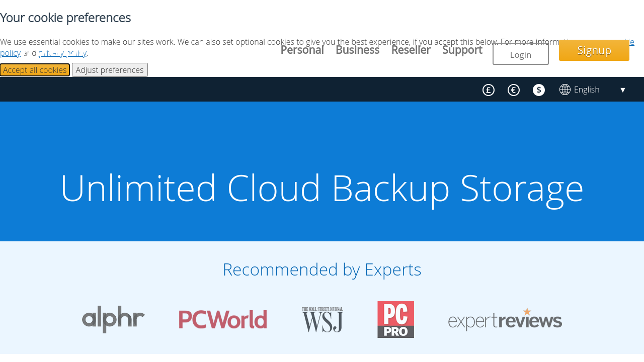Image resolution: width=644 pixels, height=362 pixels.
Task: Click the PCWorld logo
Action: pos(223,320)
